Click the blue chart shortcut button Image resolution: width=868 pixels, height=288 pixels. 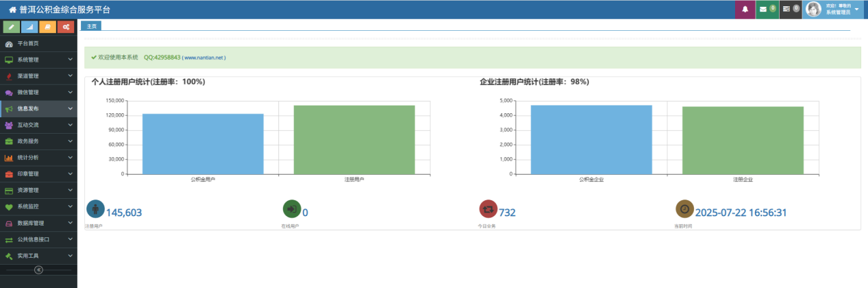29,27
